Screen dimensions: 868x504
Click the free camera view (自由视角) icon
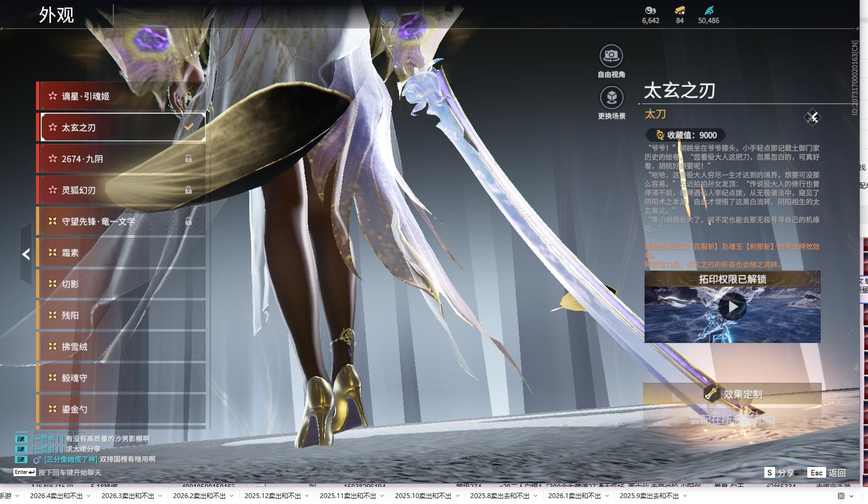tap(611, 55)
